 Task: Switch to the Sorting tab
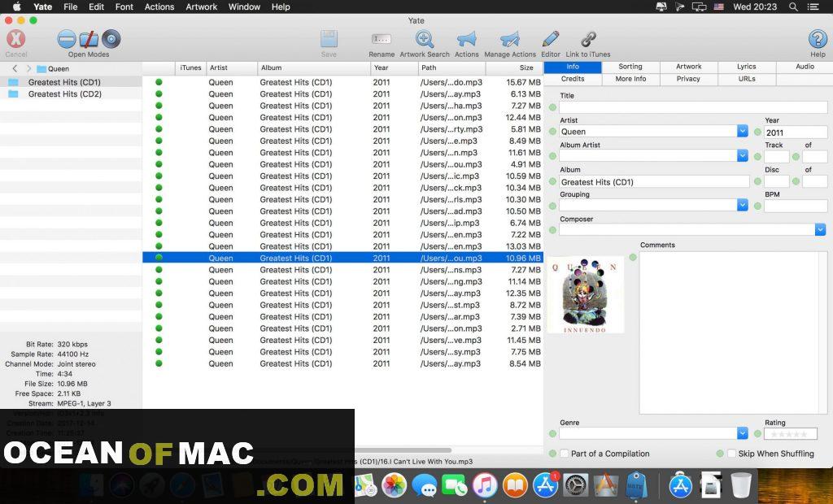click(630, 67)
